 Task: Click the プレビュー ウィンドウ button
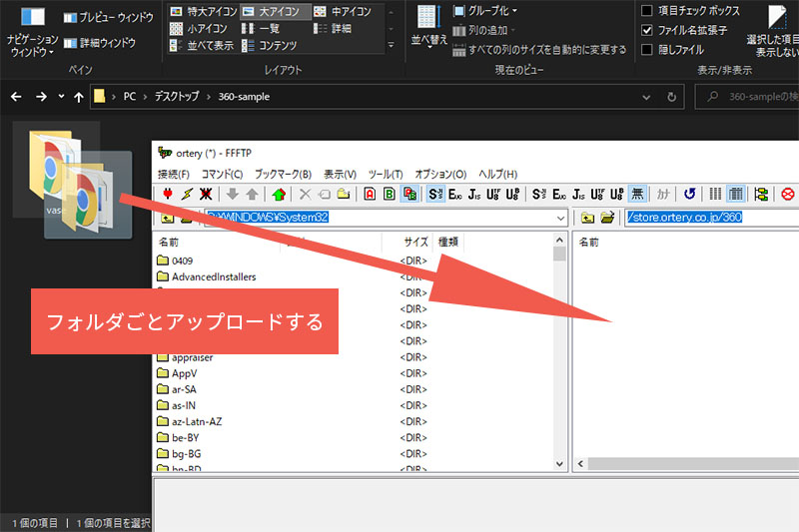(x=108, y=18)
